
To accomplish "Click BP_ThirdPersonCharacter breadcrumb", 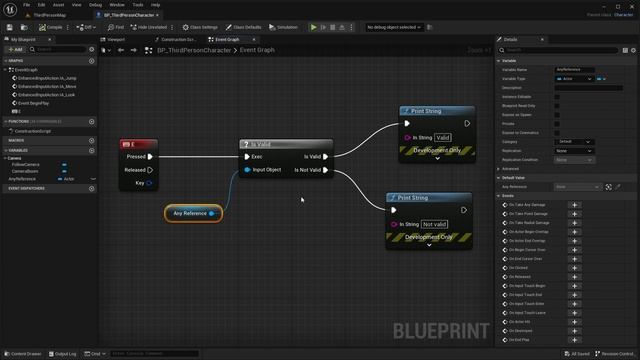I will pos(194,50).
